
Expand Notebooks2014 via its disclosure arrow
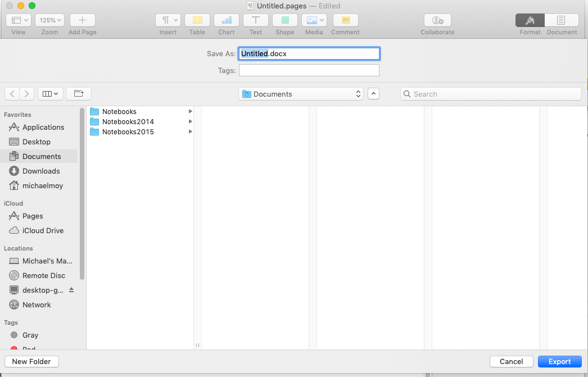[190, 121]
